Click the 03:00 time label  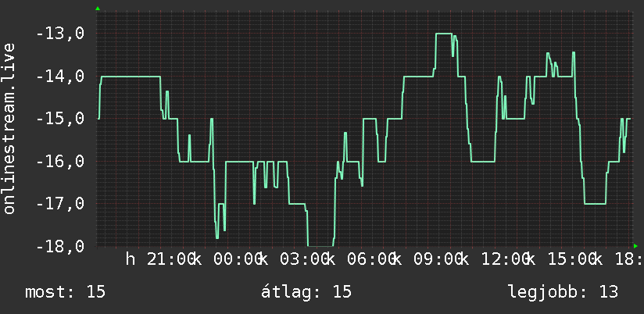(304, 259)
